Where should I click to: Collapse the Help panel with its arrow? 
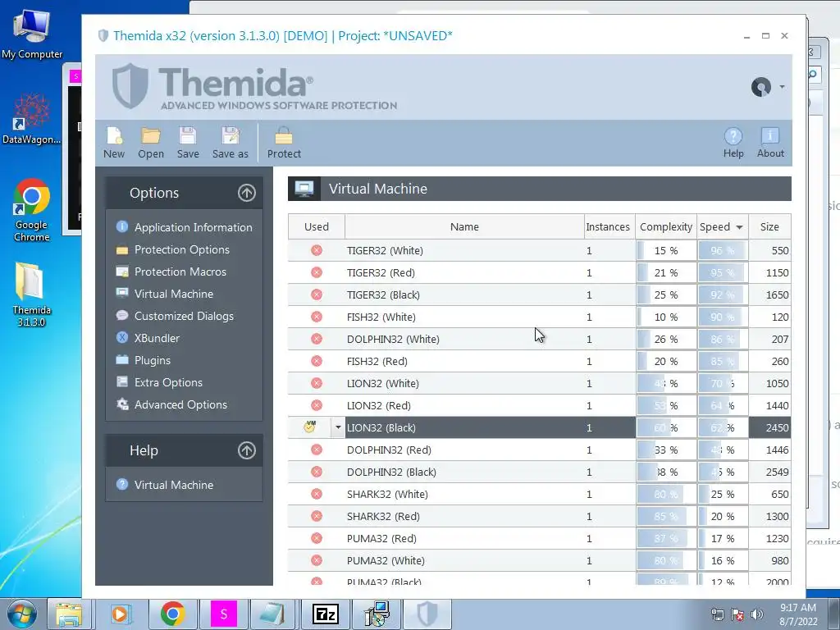(246, 450)
